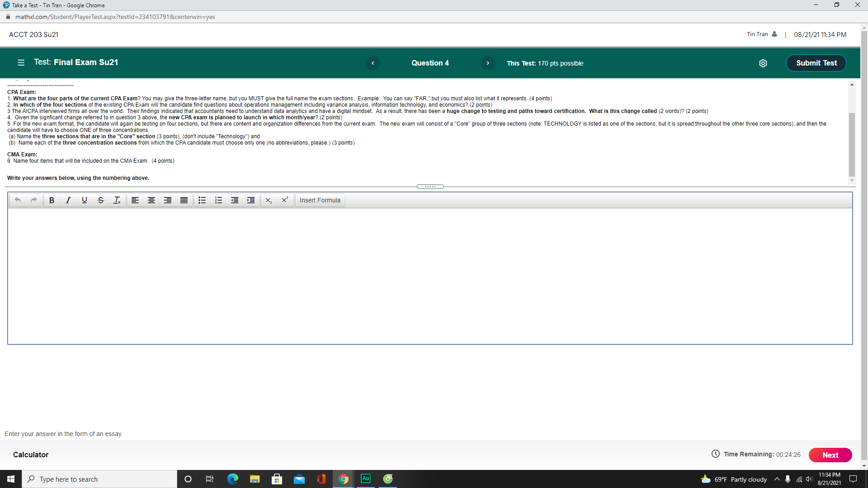Apply strikethrough to text
This screenshot has height=488, width=868.
tap(100, 200)
